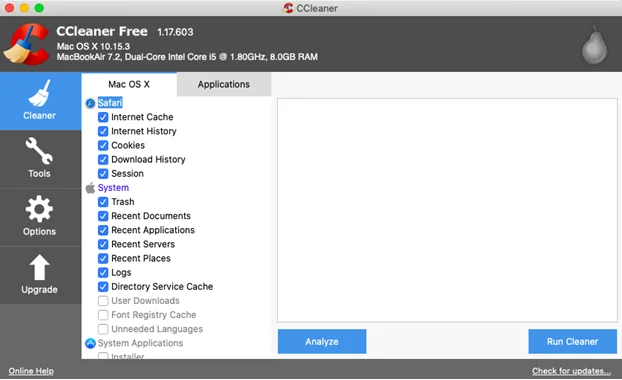Toggle the Trash checkbox
The image size is (622, 380).
[x=103, y=202]
